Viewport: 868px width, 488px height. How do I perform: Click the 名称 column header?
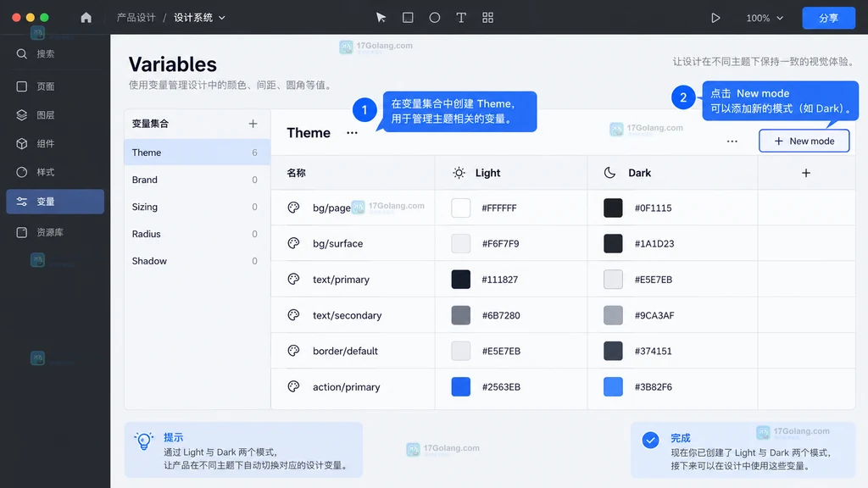click(x=296, y=173)
